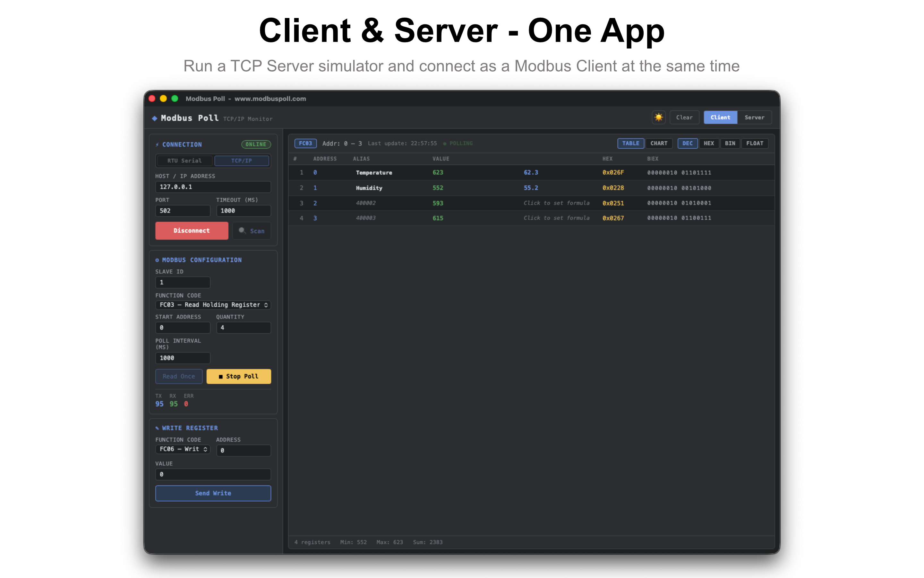924x578 pixels.
Task: Click the Clear button
Action: [x=684, y=117]
